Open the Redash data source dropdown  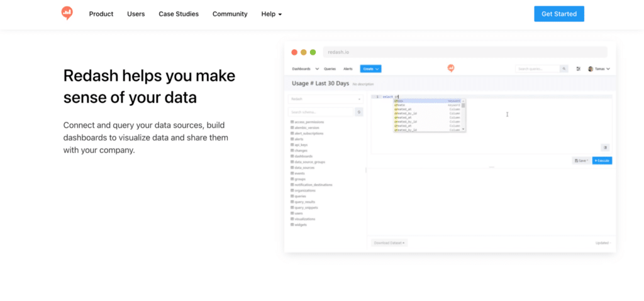(326, 99)
